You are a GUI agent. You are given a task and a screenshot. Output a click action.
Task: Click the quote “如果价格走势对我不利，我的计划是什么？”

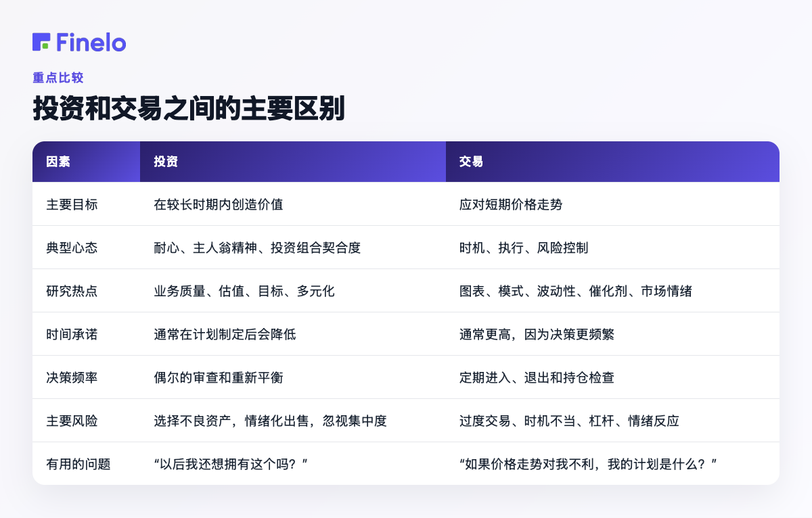click(588, 464)
